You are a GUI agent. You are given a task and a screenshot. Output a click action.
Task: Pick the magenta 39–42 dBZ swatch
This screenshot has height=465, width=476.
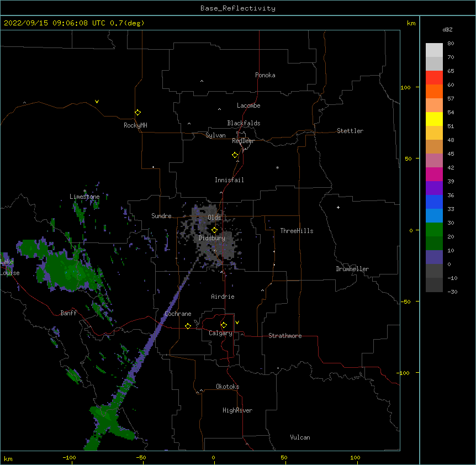434,174
